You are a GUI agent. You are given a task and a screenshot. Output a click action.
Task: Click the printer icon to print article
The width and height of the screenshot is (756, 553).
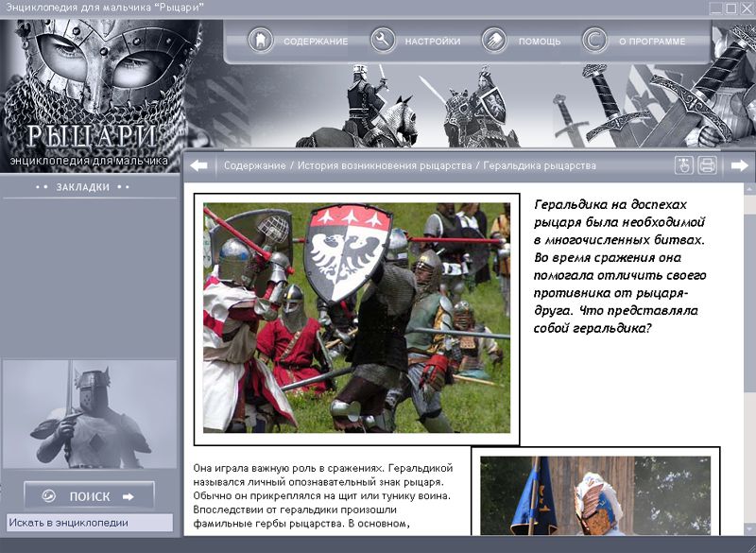coord(708,165)
